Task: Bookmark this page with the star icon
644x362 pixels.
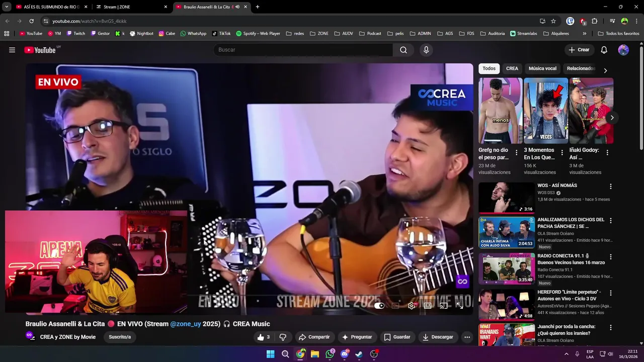Action: click(x=553, y=21)
